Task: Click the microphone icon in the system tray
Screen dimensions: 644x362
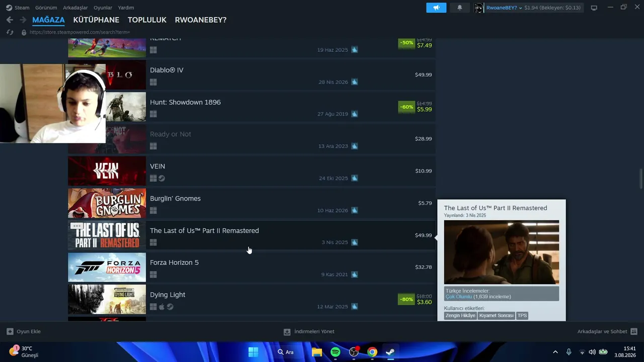Action: [x=569, y=352]
